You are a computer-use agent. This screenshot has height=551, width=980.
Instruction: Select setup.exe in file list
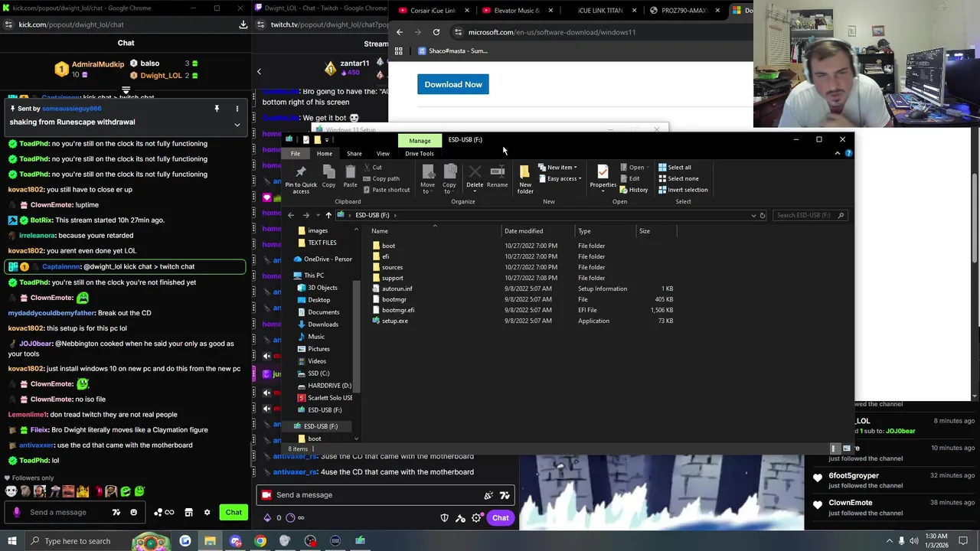395,321
